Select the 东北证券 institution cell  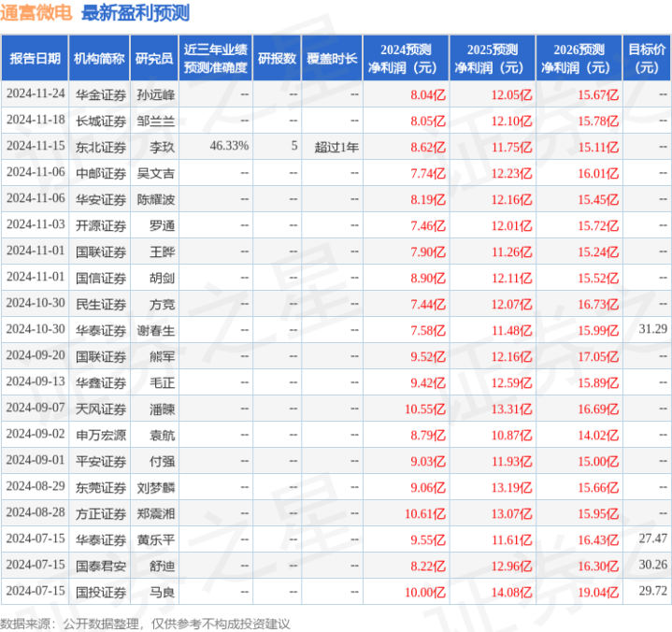pos(101,147)
